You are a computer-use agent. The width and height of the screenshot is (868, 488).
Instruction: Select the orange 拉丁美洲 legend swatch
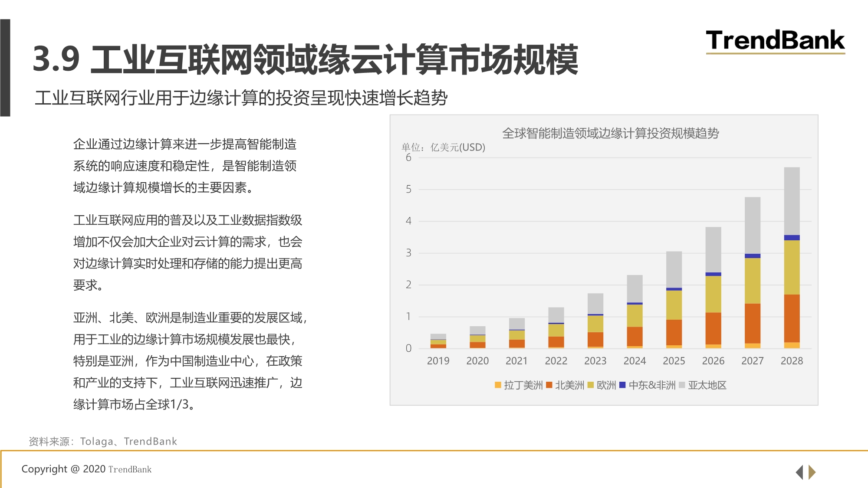coord(498,385)
